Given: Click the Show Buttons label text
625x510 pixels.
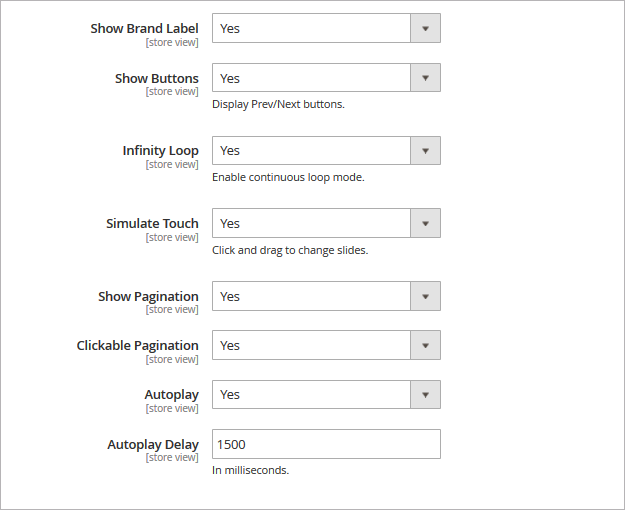Looking at the screenshot, I should [156, 78].
